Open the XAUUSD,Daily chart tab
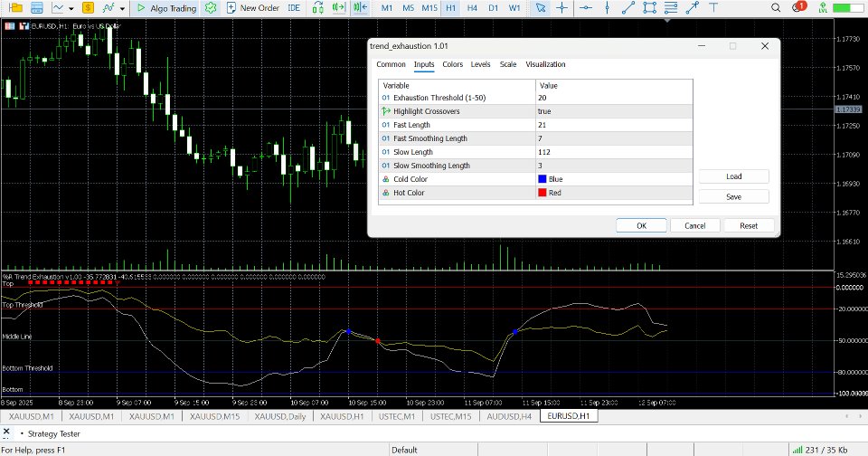This screenshot has height=456, width=868. click(278, 416)
